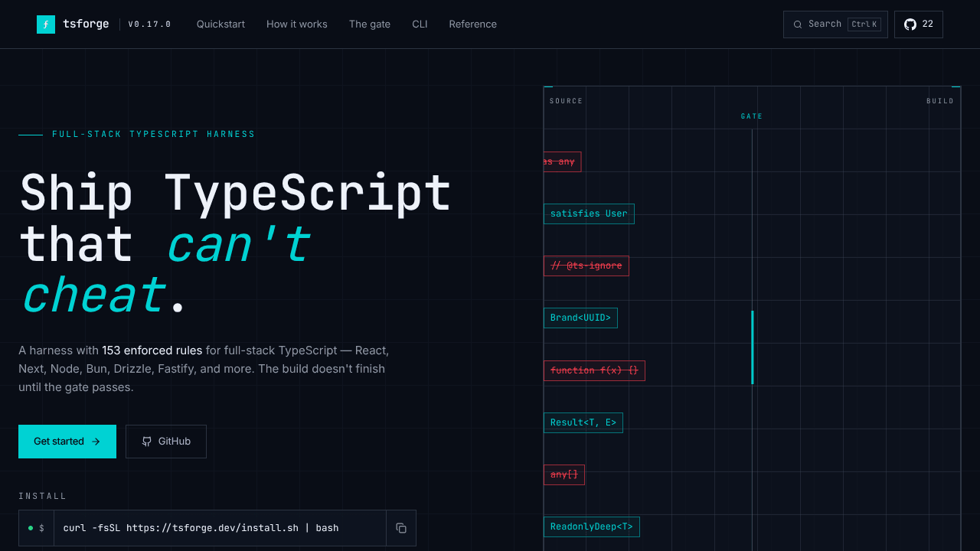This screenshot has width=980, height=551.
Task: Click the Brand<UUID> chip
Action: [x=580, y=318]
